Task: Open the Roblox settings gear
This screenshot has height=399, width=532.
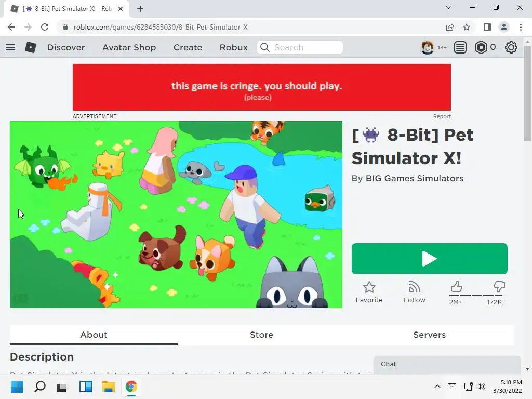Action: (511, 47)
